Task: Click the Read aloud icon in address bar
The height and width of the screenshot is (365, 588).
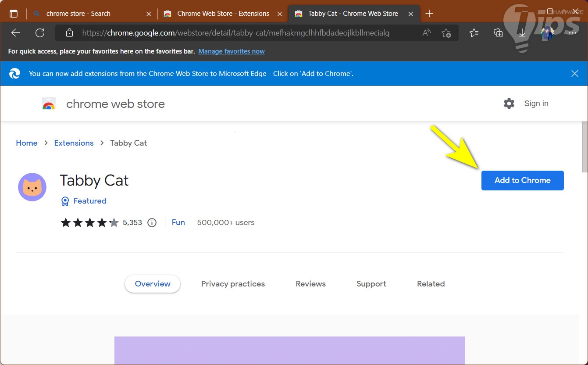Action: pos(426,33)
